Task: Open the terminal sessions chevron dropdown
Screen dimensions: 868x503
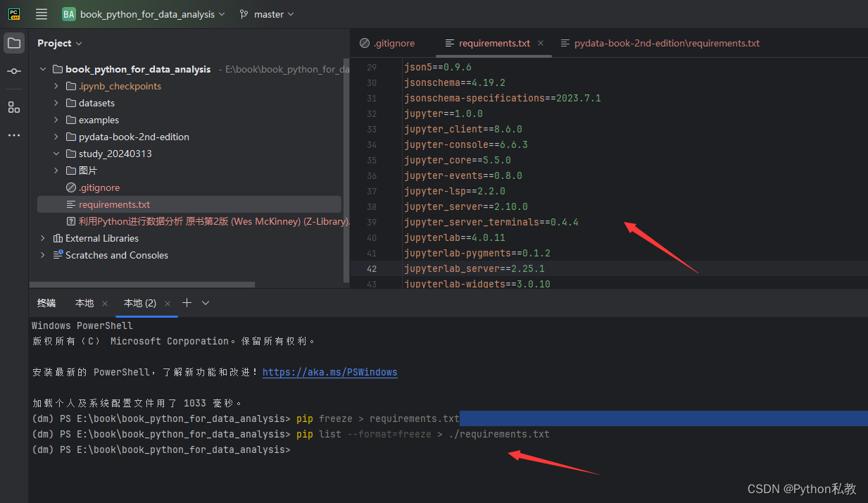Action: [x=204, y=302]
